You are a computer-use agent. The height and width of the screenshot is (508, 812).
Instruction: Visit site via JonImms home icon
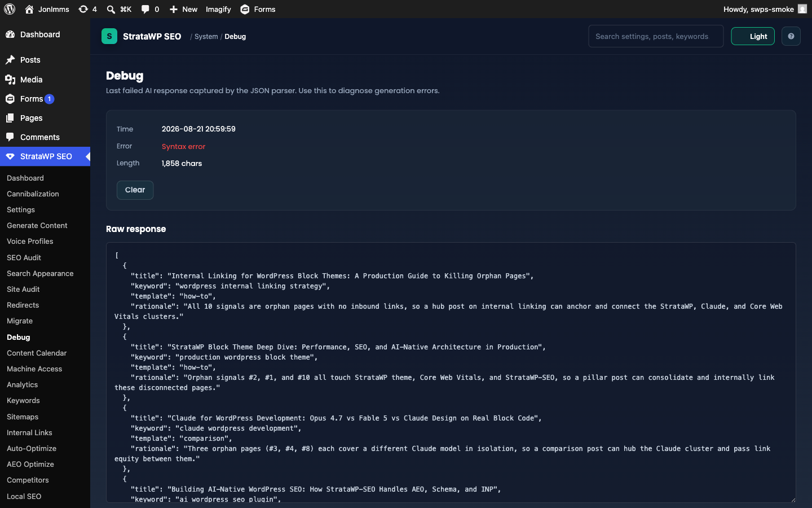[29, 9]
